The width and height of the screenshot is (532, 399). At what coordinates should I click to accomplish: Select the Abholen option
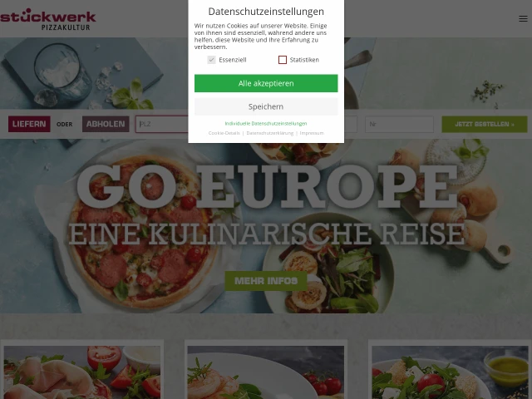point(106,124)
